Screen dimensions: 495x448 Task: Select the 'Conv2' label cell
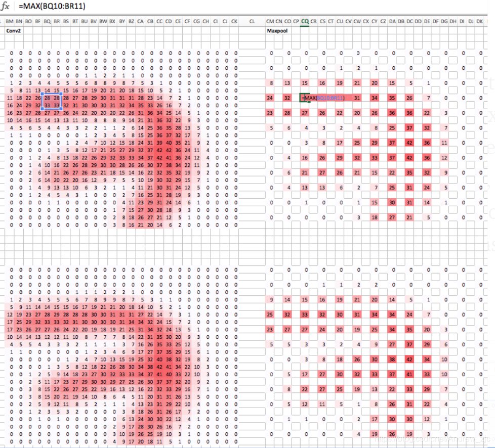pyautogui.click(x=13, y=31)
